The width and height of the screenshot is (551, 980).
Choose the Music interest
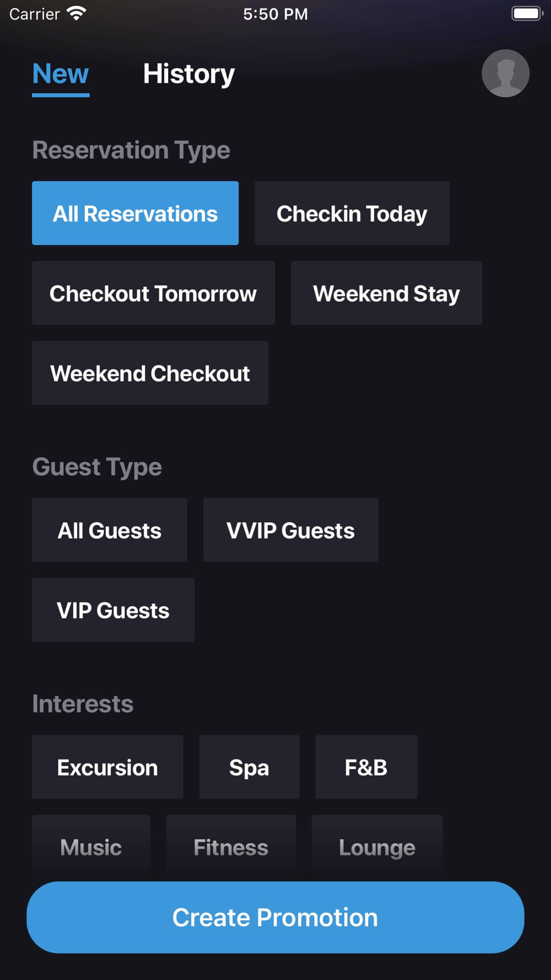[91, 846]
